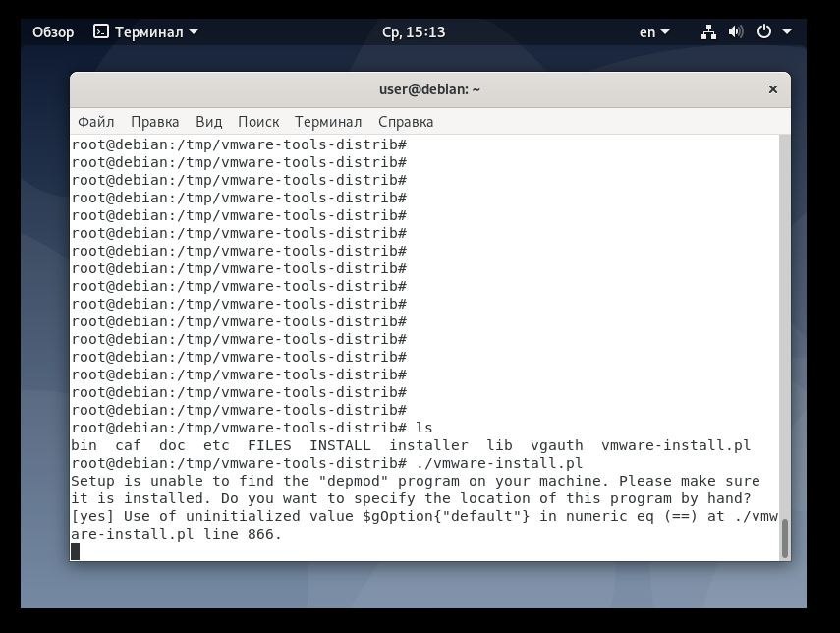Click the etc entry in ls output
This screenshot has width=840, height=633.
216,445
